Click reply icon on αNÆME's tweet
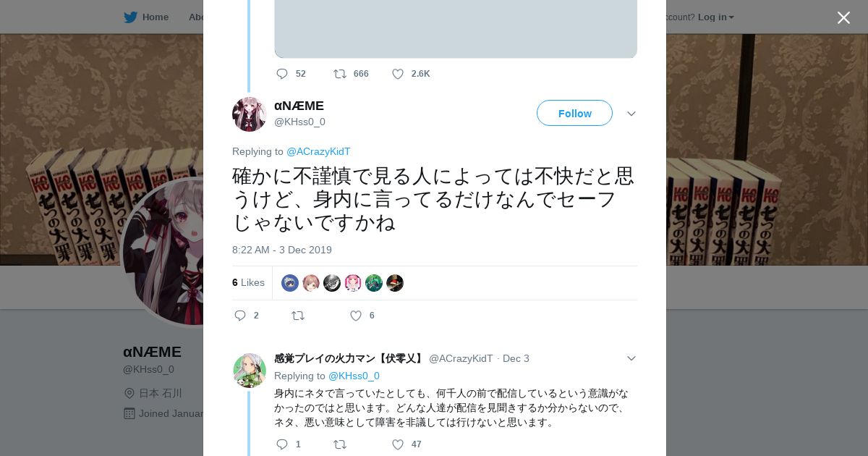 tap(241, 316)
